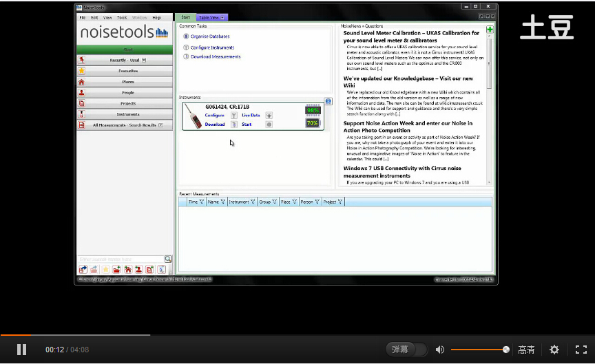The image size is (595, 364).
Task: Click the Start measurement link
Action: [247, 125]
